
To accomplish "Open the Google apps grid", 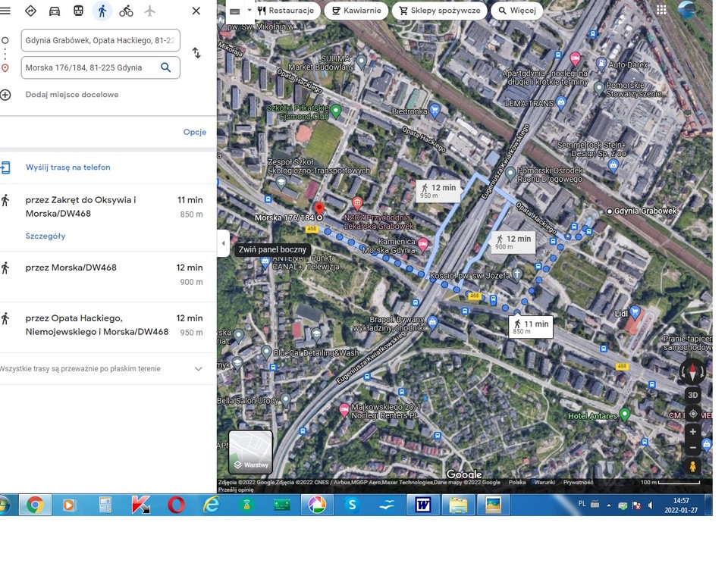I will click(661, 10).
